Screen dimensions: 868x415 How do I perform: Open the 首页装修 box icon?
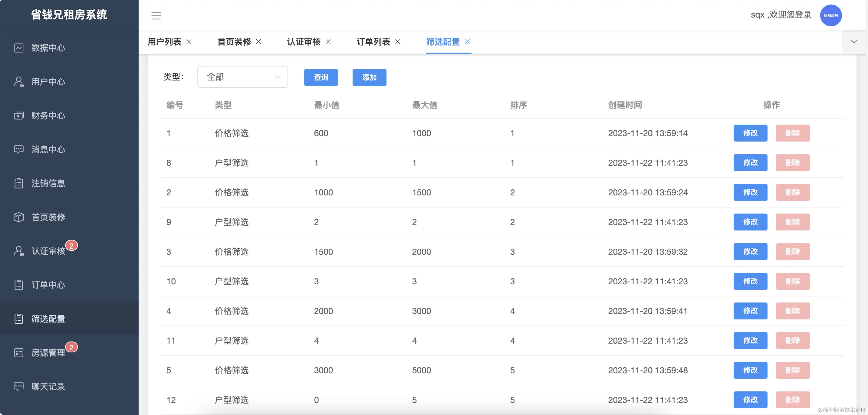(x=19, y=217)
